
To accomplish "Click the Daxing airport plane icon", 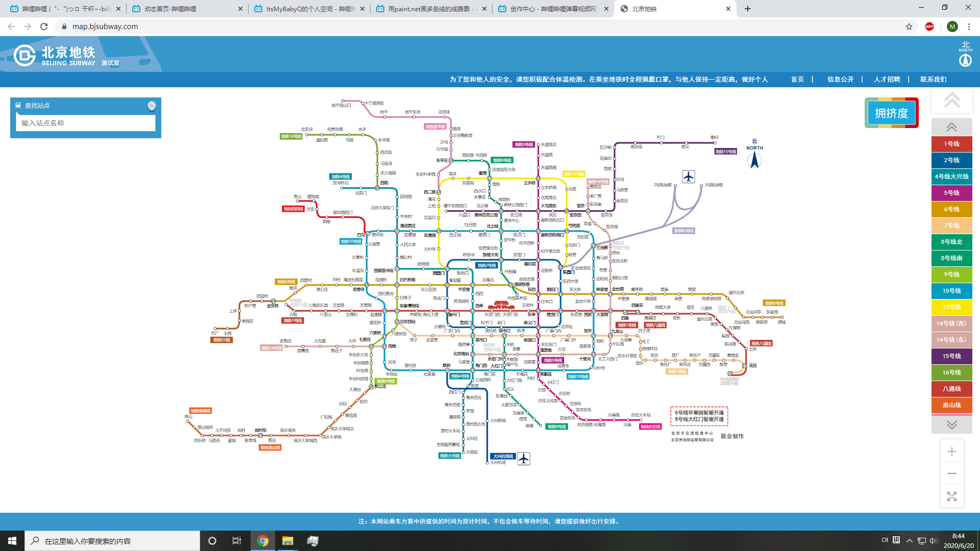I will tap(524, 459).
